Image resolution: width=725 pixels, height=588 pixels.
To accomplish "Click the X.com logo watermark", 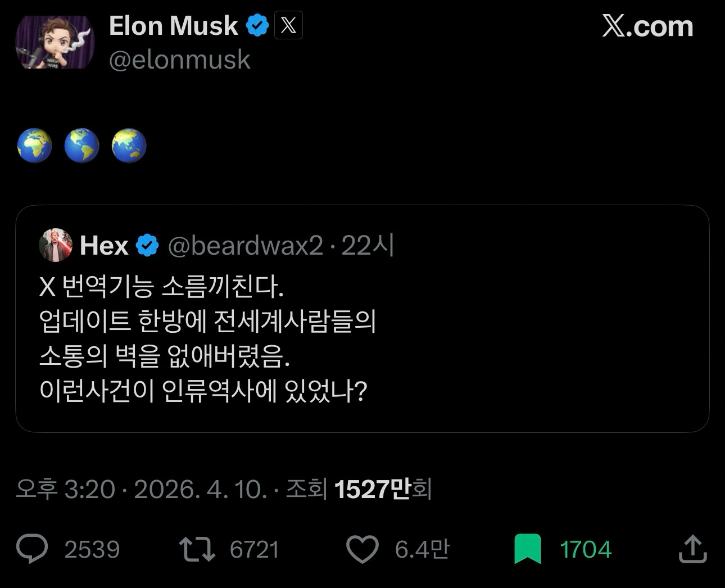I will tap(647, 26).
